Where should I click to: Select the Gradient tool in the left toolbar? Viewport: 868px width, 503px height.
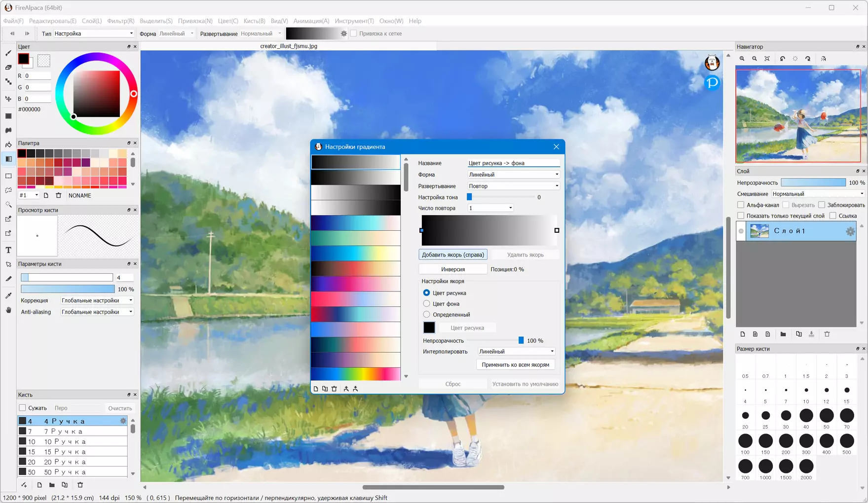[8, 159]
